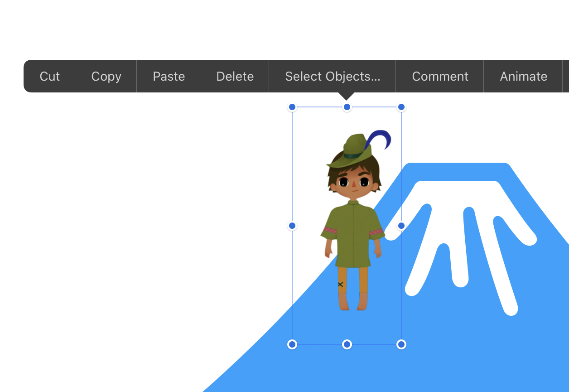
Task: Choose Delete from the context menu
Action: pyautogui.click(x=235, y=76)
